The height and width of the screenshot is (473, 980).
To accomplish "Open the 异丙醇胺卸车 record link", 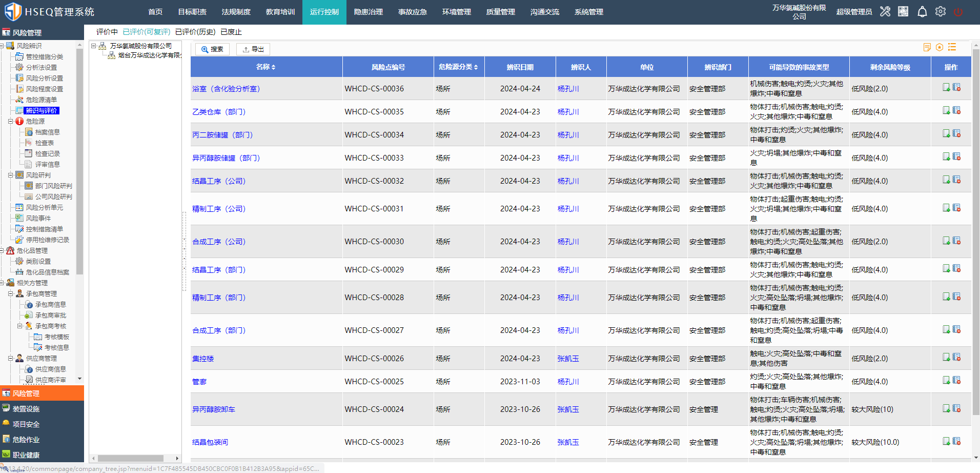I will (x=214, y=409).
